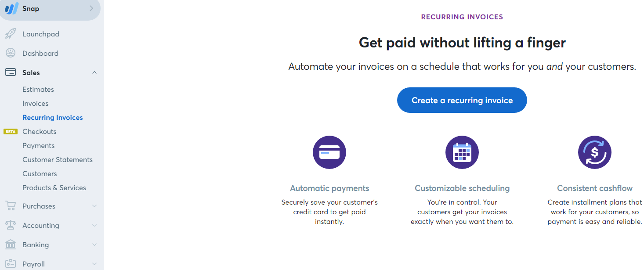Expand the Accounting section
Screen dimensions: 644x270
point(94,225)
